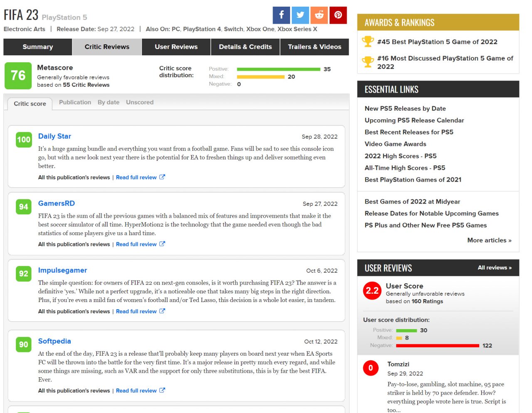This screenshot has height=413, width=532.
Task: Share the page on Twitter
Action: [x=300, y=15]
